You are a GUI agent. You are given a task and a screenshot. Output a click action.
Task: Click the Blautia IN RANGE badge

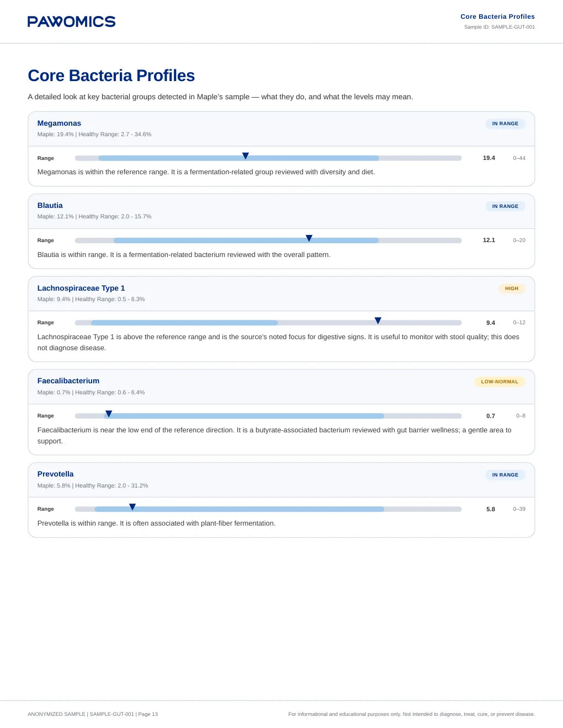tap(505, 206)
